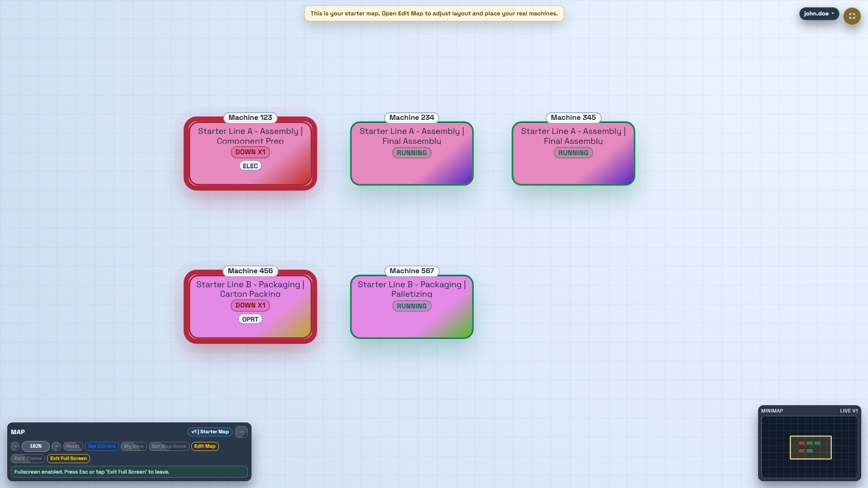Click the DOWN X1 badge on Machine 456
The height and width of the screenshot is (488, 868).
pos(250,305)
